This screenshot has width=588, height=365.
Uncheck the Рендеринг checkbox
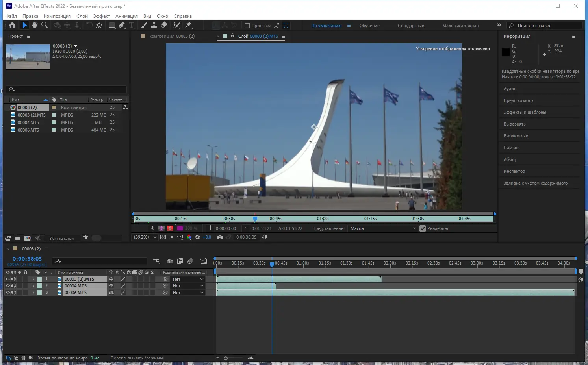tap(423, 228)
